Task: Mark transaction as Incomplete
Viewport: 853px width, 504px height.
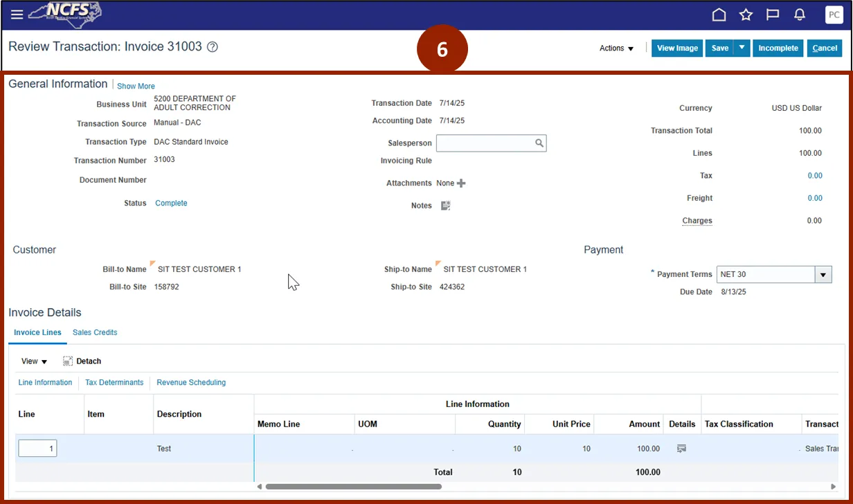Action: point(778,48)
